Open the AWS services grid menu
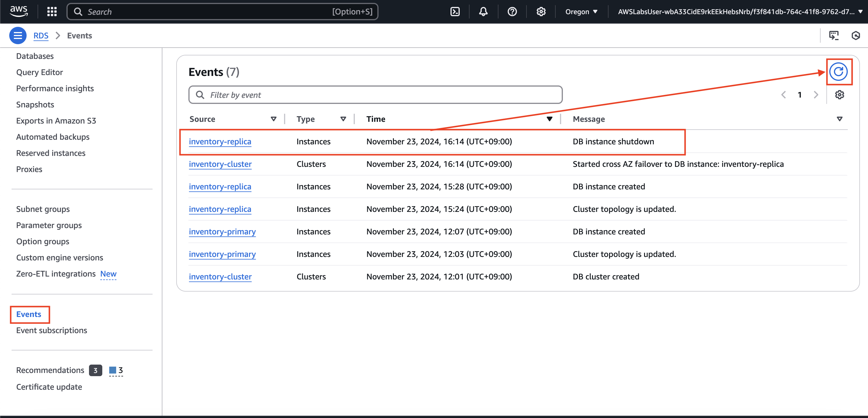Image resolution: width=868 pixels, height=418 pixels. click(52, 12)
